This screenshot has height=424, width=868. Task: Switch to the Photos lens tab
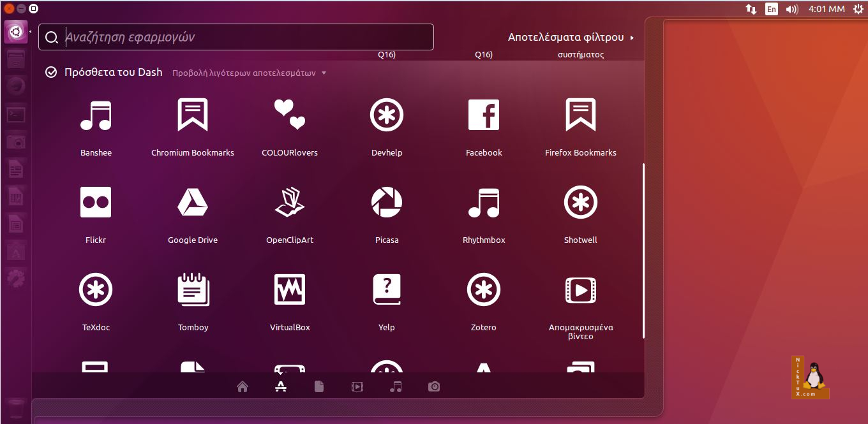click(434, 386)
